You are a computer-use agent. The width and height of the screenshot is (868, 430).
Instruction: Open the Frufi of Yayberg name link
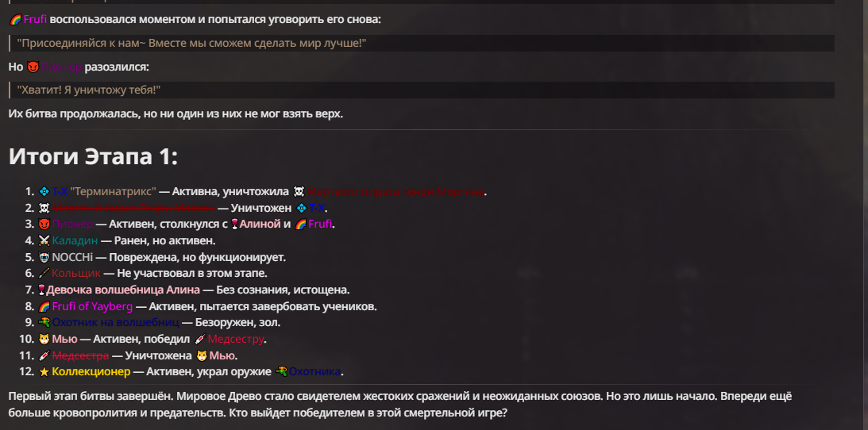94,306
